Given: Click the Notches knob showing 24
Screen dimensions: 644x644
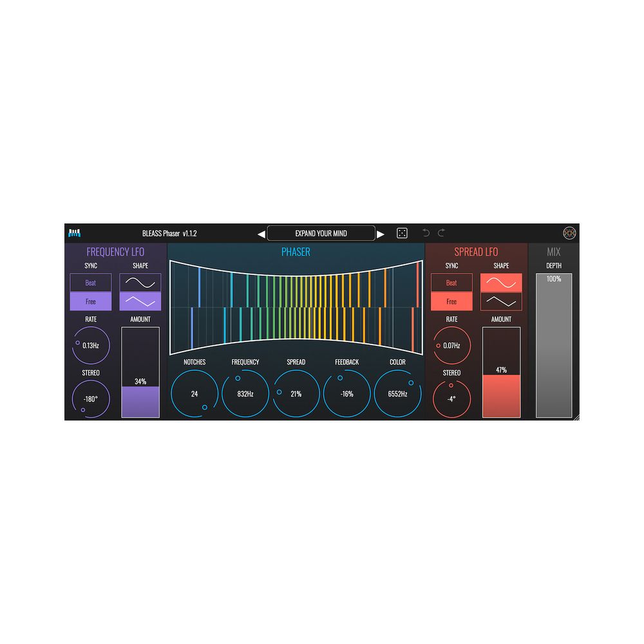Looking at the screenshot, I should (194, 393).
